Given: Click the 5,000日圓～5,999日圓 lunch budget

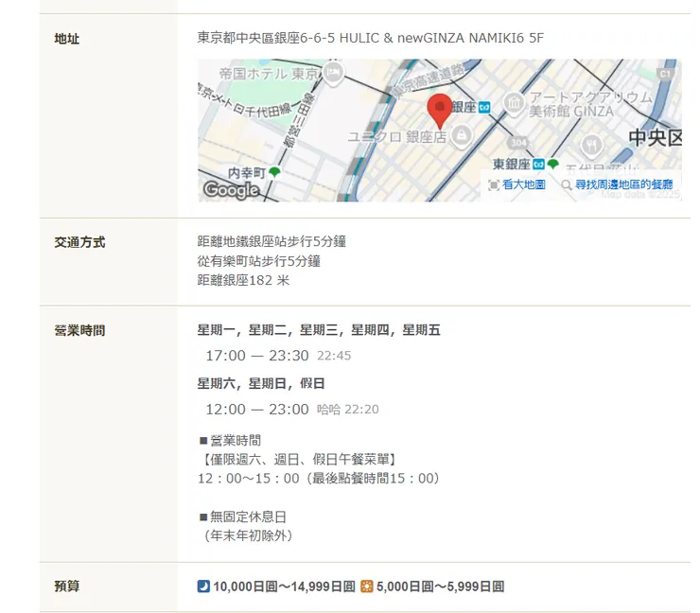Looking at the screenshot, I should click(x=440, y=587).
